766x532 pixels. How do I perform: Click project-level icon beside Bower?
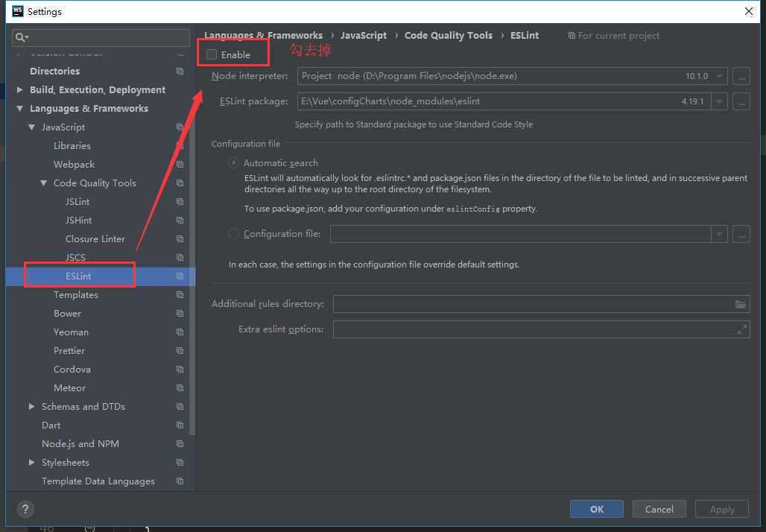point(180,314)
